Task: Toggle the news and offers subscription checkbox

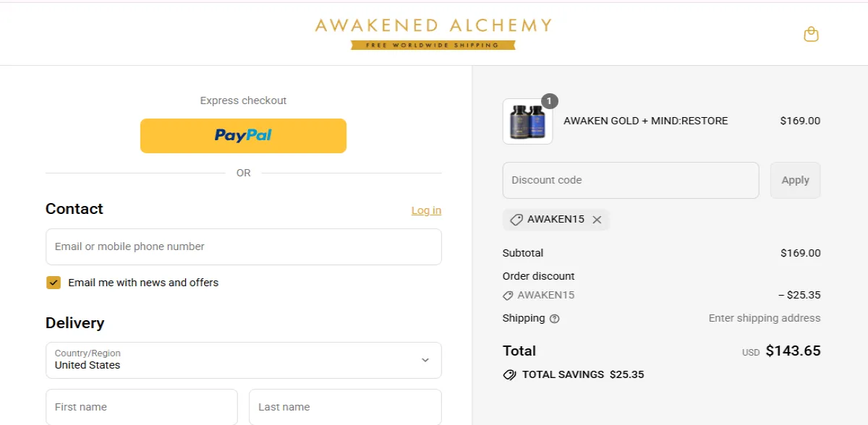Action: coord(54,282)
